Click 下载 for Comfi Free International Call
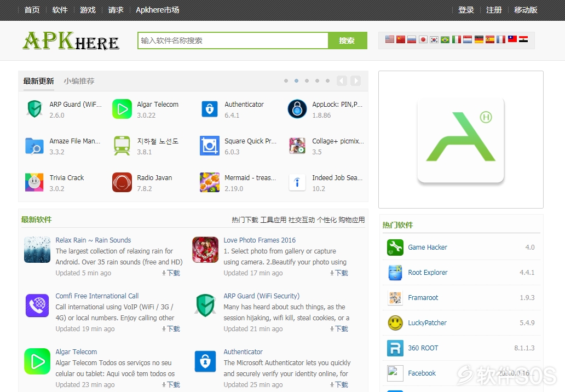Screen dimensions: 565x392 tap(171, 329)
